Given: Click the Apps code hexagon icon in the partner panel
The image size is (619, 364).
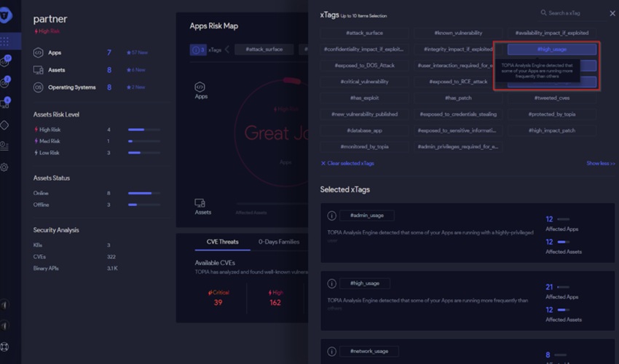Looking at the screenshot, I should click(39, 52).
